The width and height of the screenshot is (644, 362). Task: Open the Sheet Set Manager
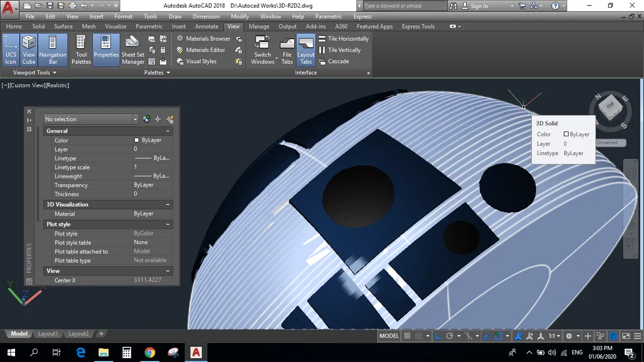pos(133,50)
